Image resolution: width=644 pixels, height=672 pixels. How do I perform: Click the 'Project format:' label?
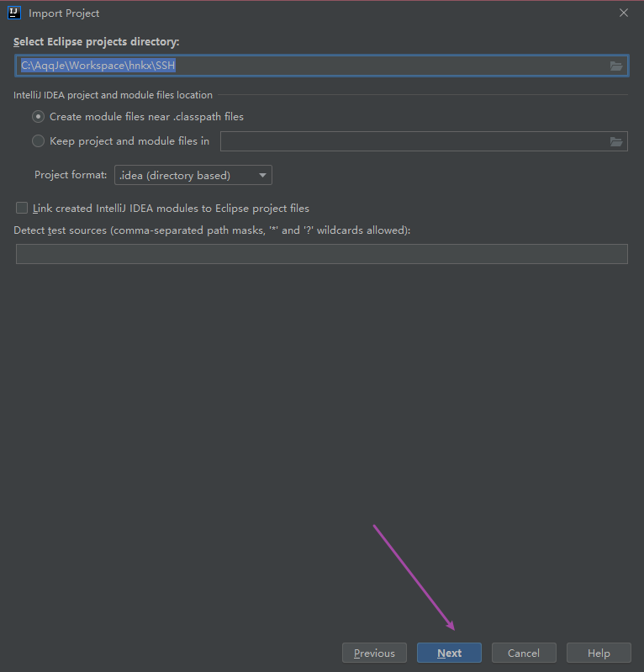point(71,175)
